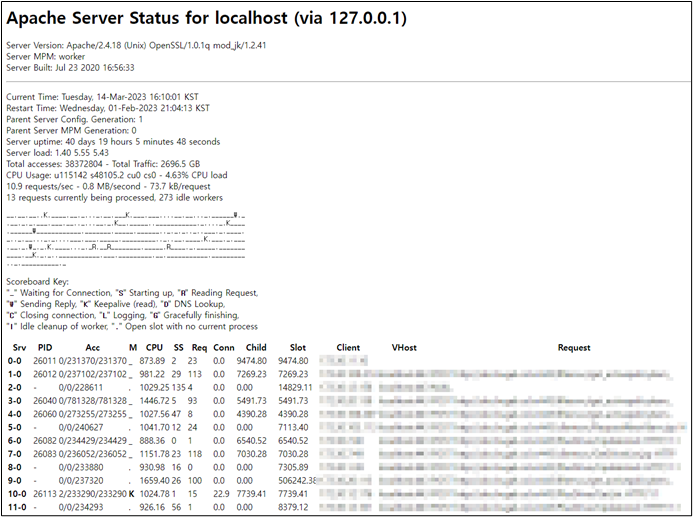Click Child value 6540.52
693x517 pixels.
click(251, 441)
